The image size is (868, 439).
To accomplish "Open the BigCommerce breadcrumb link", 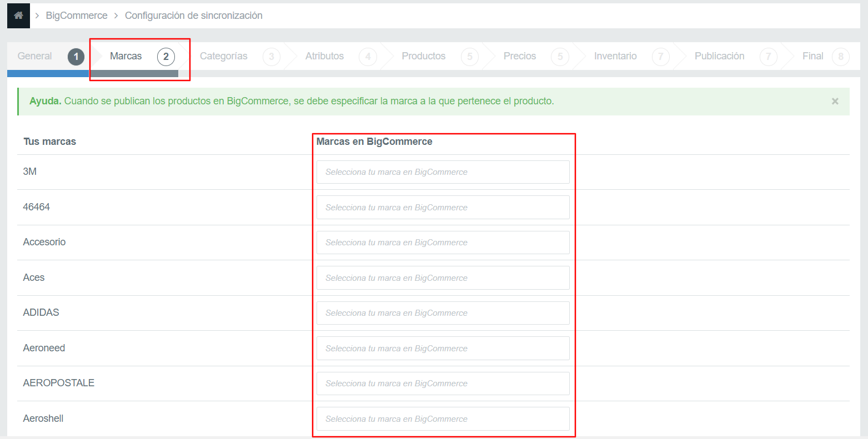I will (77, 16).
